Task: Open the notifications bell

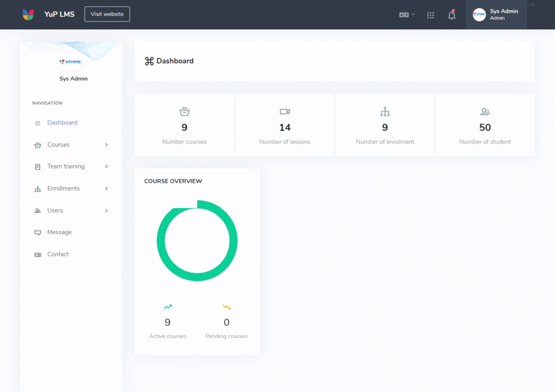Action: click(x=452, y=15)
